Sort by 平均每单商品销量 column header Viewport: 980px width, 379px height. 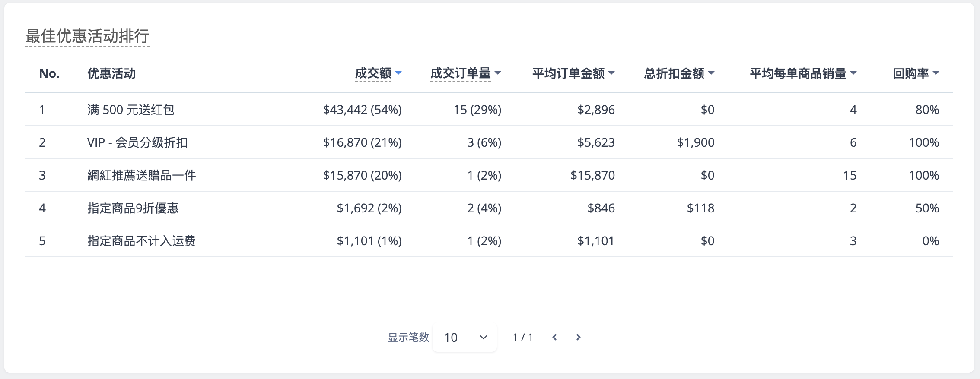(x=803, y=73)
